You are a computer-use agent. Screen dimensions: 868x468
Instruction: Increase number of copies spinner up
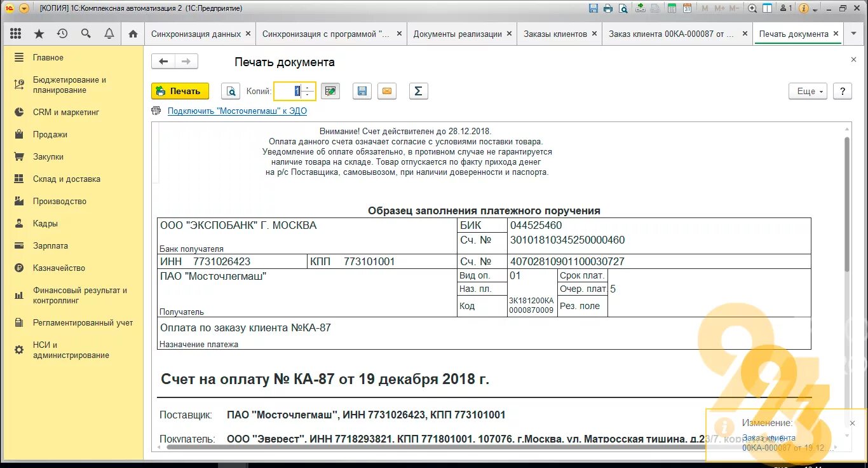click(308, 87)
